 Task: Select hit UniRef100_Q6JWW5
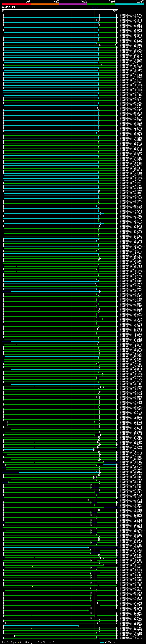coord(131,557)
